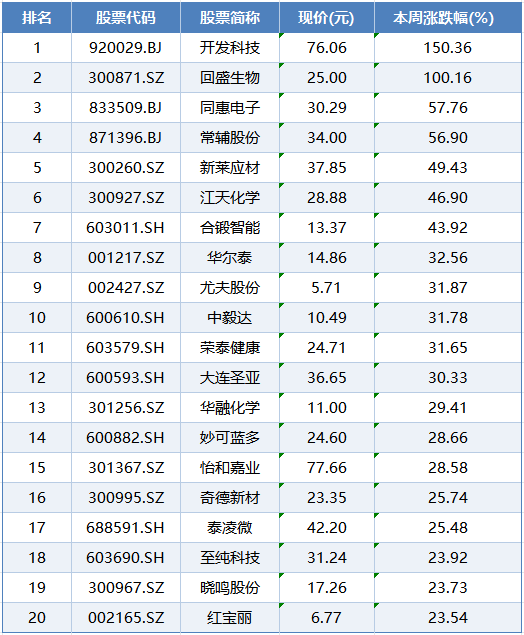Select stock code 600882.SH
This screenshot has width=524, height=635.
pos(126,438)
